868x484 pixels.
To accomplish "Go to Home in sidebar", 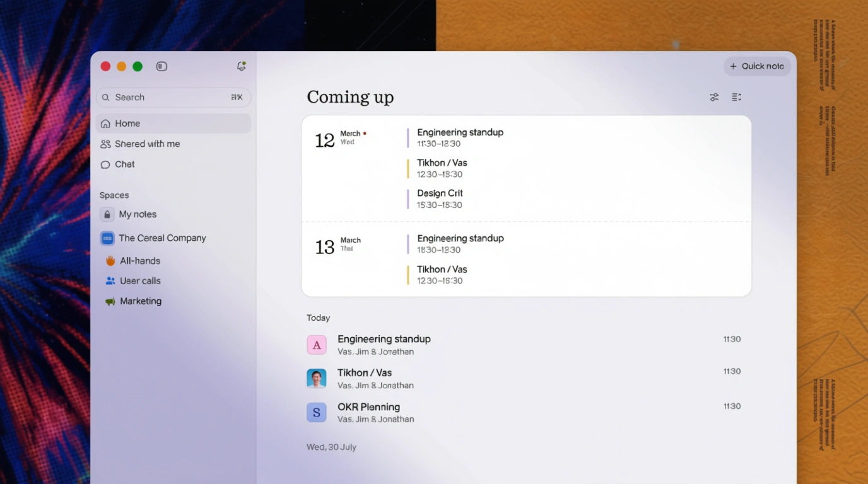I will pyautogui.click(x=127, y=124).
